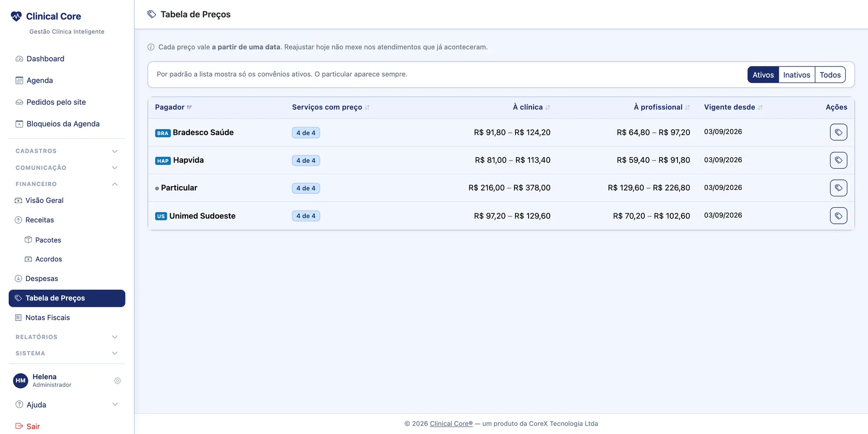868x434 pixels.
Task: Open price tag action for Unimed Sudoeste
Action: click(x=839, y=216)
